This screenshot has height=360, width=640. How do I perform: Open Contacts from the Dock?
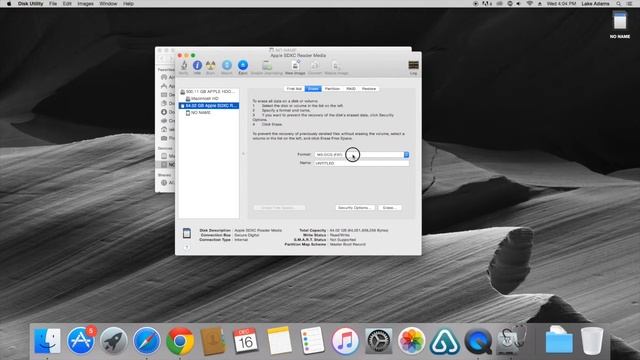click(213, 340)
